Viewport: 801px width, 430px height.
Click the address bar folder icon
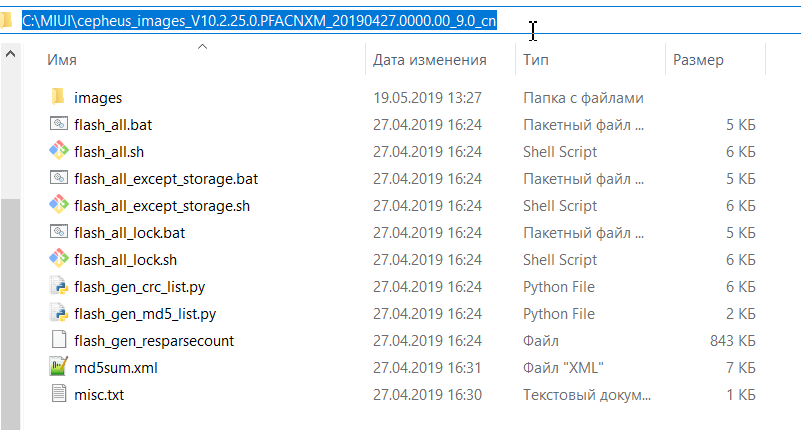point(8,21)
